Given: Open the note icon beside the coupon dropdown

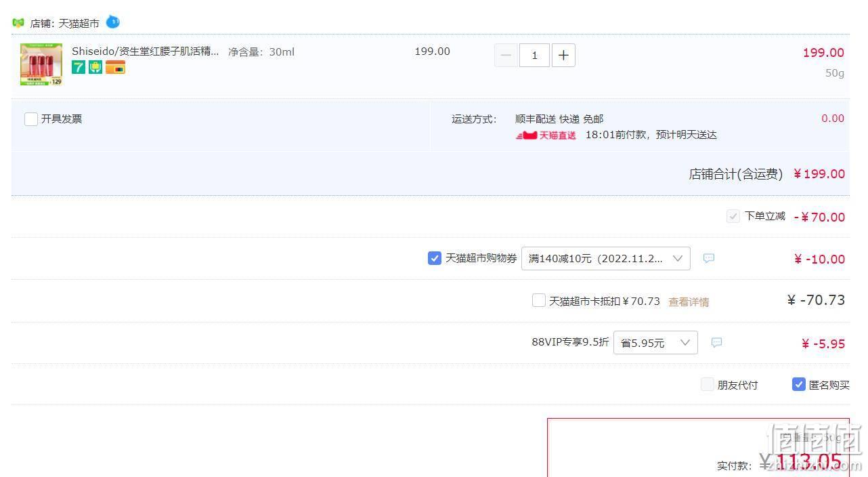Looking at the screenshot, I should tap(708, 258).
